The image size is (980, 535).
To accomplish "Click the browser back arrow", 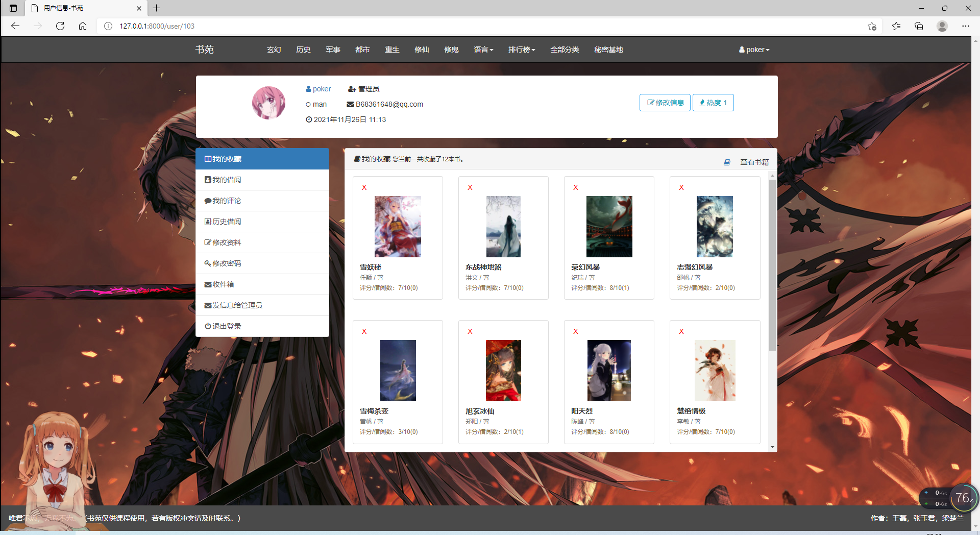I will click(x=15, y=26).
